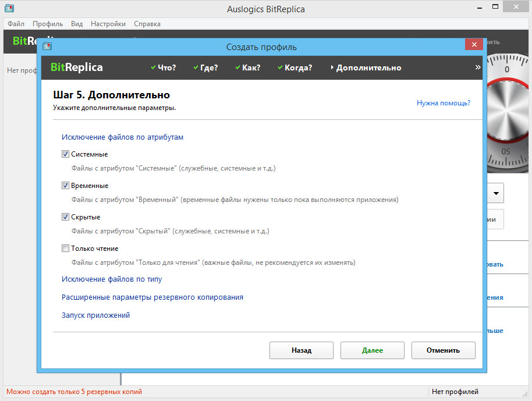532x401 pixels.
Task: Open the Файл menu
Action: coord(16,24)
